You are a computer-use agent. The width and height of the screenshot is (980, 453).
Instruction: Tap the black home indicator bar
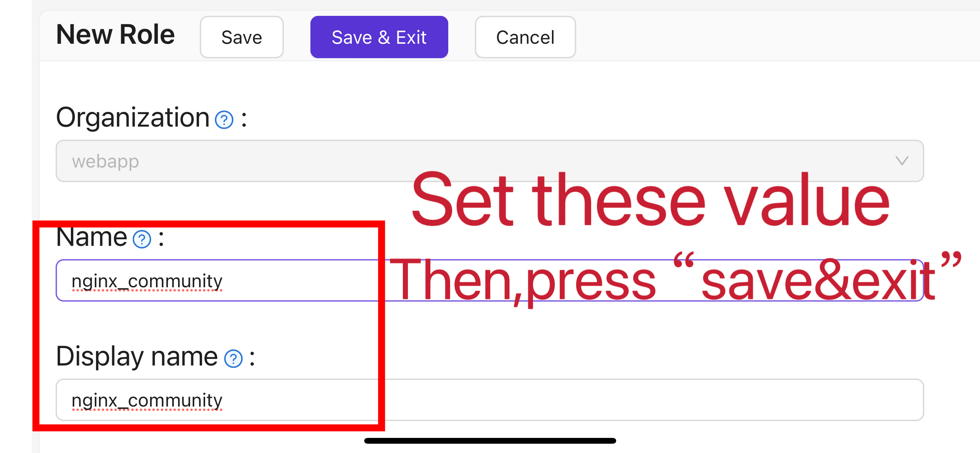[x=490, y=441]
